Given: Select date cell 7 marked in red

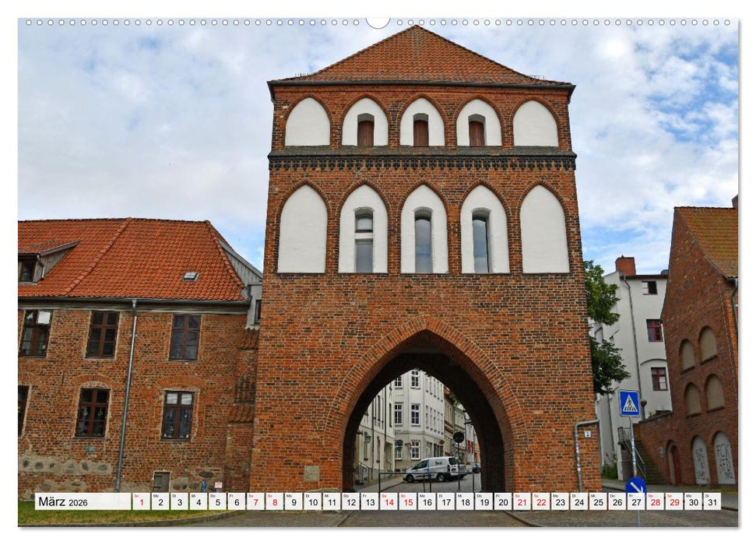Looking at the screenshot, I should 255,503.
